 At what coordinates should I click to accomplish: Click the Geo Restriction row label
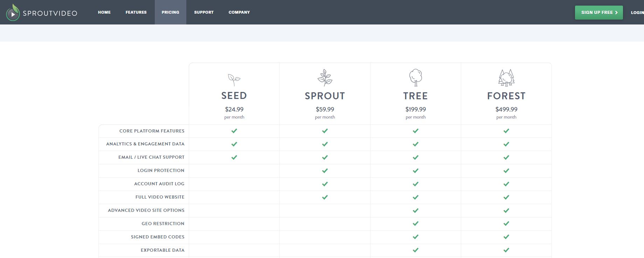coord(163,224)
